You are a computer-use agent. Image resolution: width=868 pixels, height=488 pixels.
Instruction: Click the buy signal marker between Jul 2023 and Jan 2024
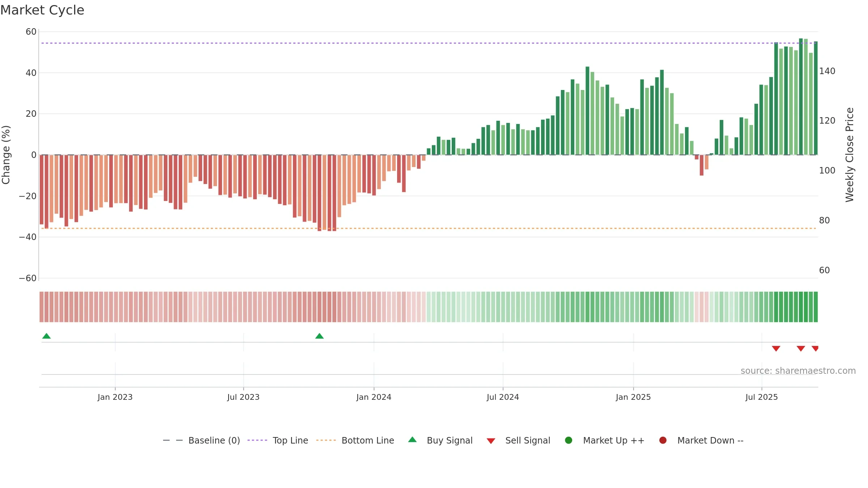click(x=319, y=336)
